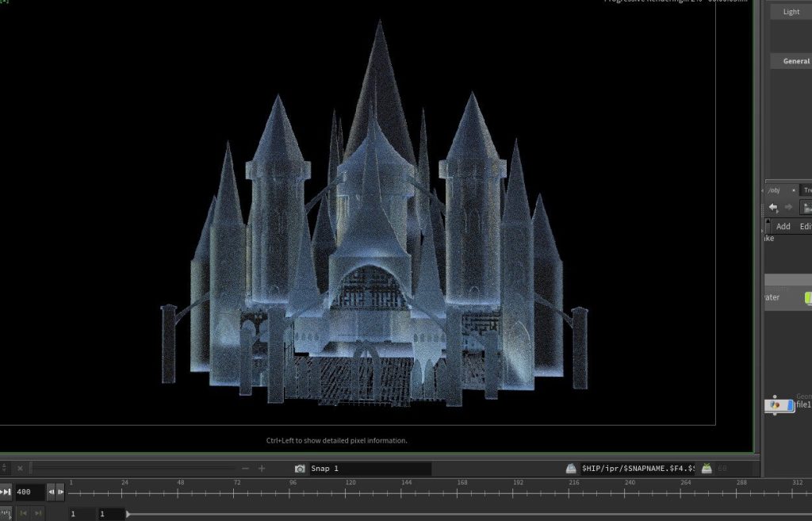Viewport: 812px width, 521px height.
Task: Select the /obj network tab
Action: coord(774,190)
